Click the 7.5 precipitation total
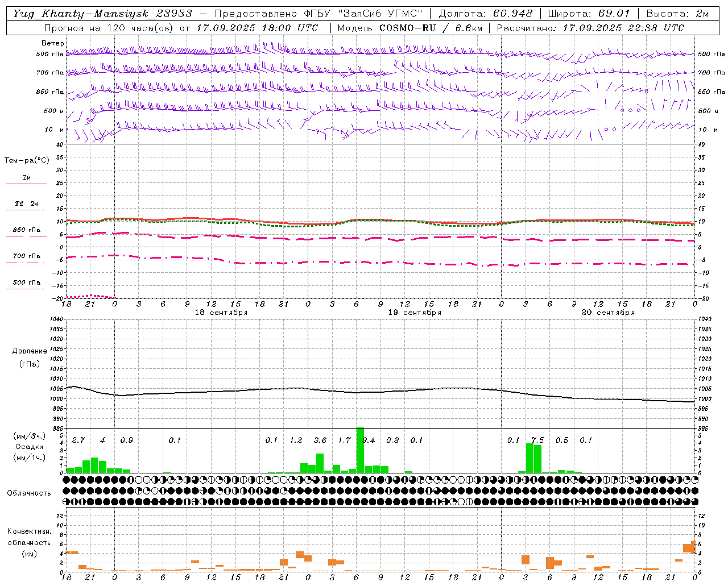728x582 pixels. pos(537,440)
